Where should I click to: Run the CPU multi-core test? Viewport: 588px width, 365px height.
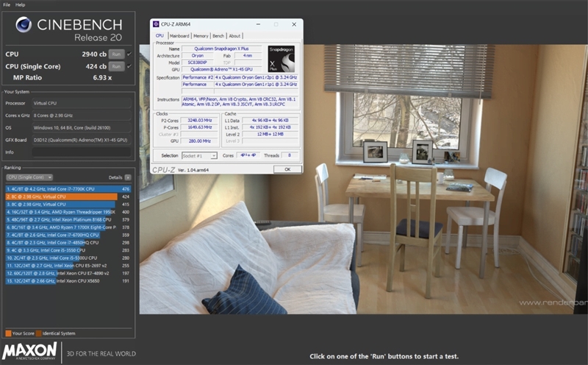point(116,54)
